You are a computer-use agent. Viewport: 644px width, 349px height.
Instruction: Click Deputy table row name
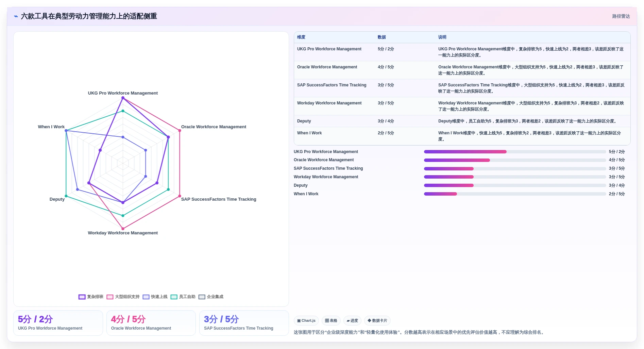point(304,121)
